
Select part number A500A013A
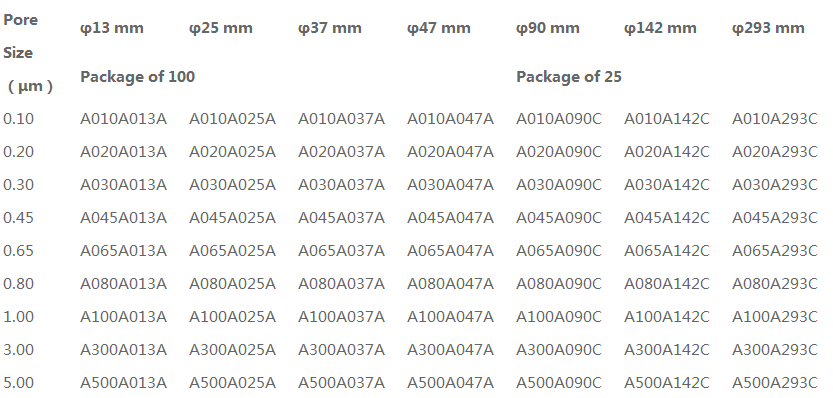(x=123, y=383)
